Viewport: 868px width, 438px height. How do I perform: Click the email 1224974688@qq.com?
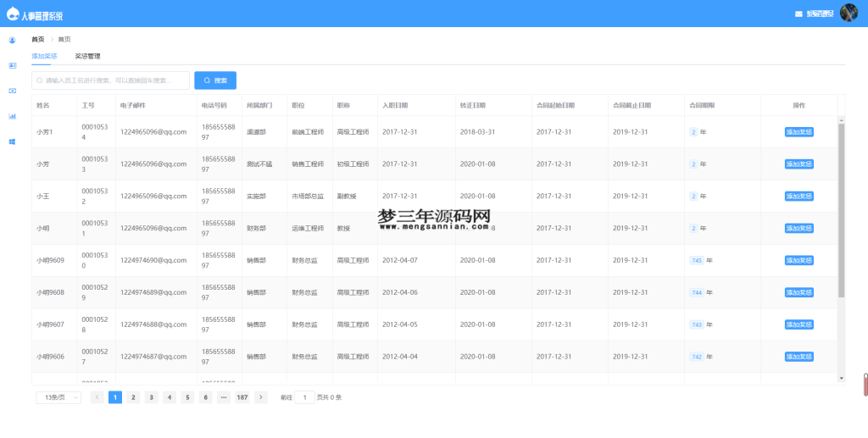click(153, 324)
